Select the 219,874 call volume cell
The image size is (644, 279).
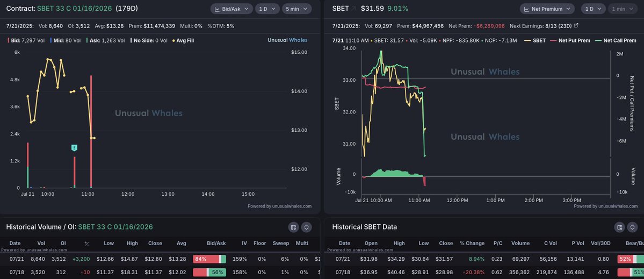point(548,272)
